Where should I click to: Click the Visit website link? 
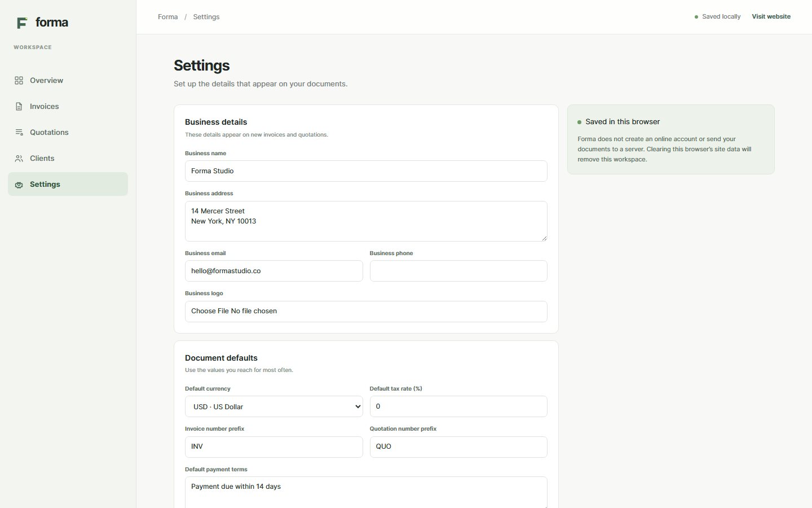[771, 17]
